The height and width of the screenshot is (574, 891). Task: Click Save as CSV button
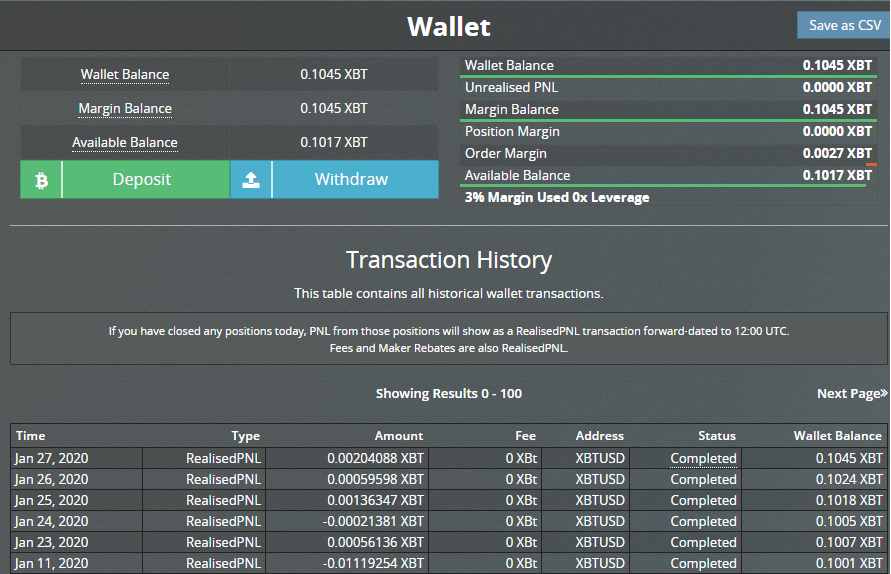click(844, 25)
